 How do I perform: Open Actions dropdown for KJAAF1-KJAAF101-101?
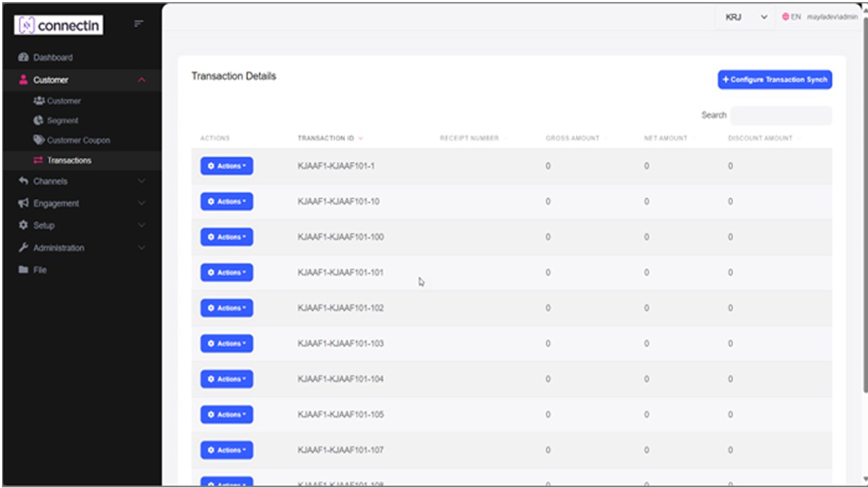[226, 272]
